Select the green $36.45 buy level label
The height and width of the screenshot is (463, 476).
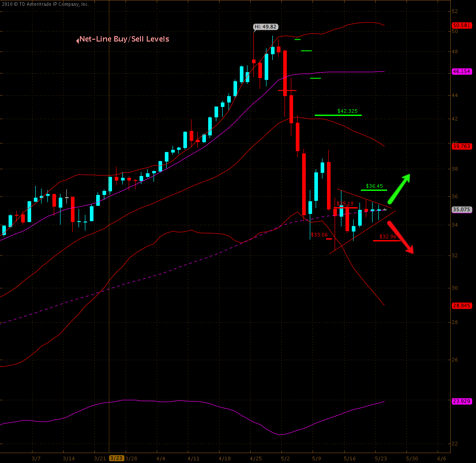pyautogui.click(x=374, y=185)
